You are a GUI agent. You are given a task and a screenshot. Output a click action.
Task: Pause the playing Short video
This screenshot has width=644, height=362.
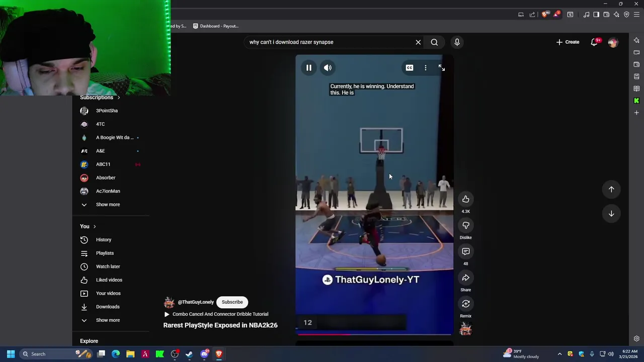click(309, 68)
